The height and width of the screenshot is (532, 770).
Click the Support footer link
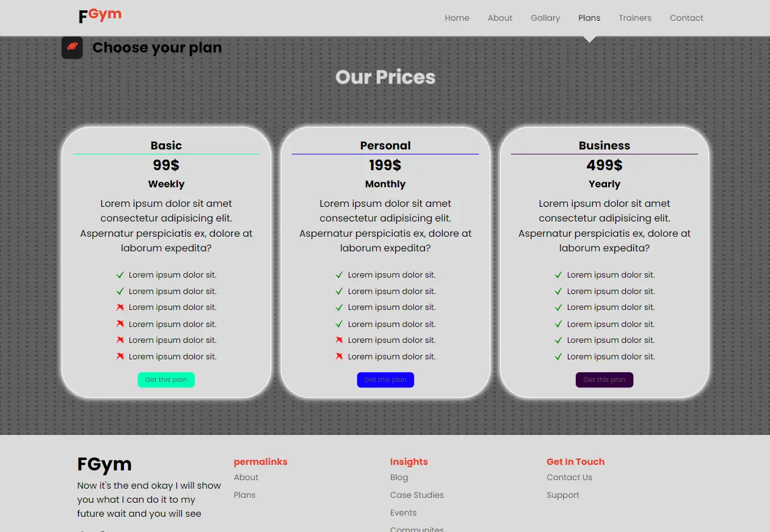563,495
